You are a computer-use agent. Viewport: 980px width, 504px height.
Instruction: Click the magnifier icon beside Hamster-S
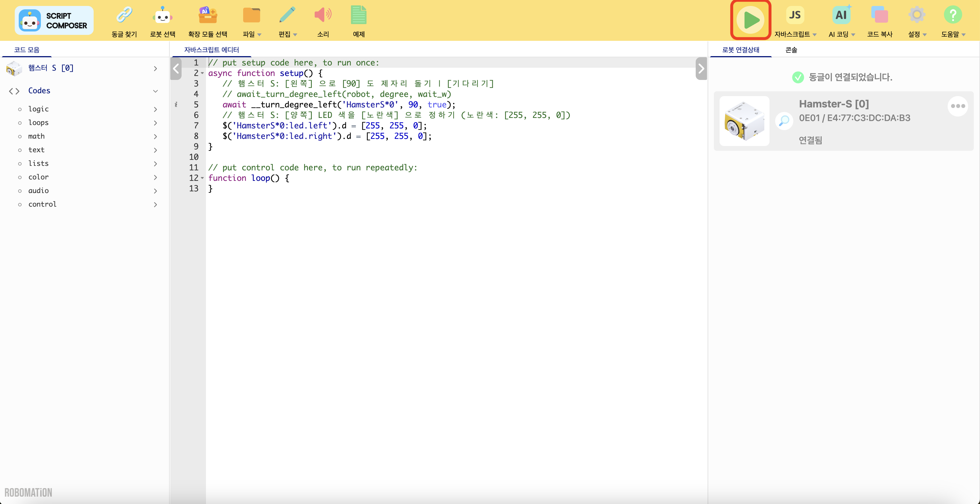tap(784, 121)
